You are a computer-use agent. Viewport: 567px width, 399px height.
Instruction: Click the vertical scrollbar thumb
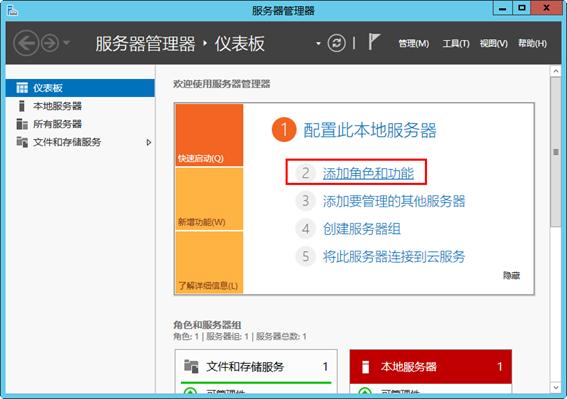(x=556, y=152)
